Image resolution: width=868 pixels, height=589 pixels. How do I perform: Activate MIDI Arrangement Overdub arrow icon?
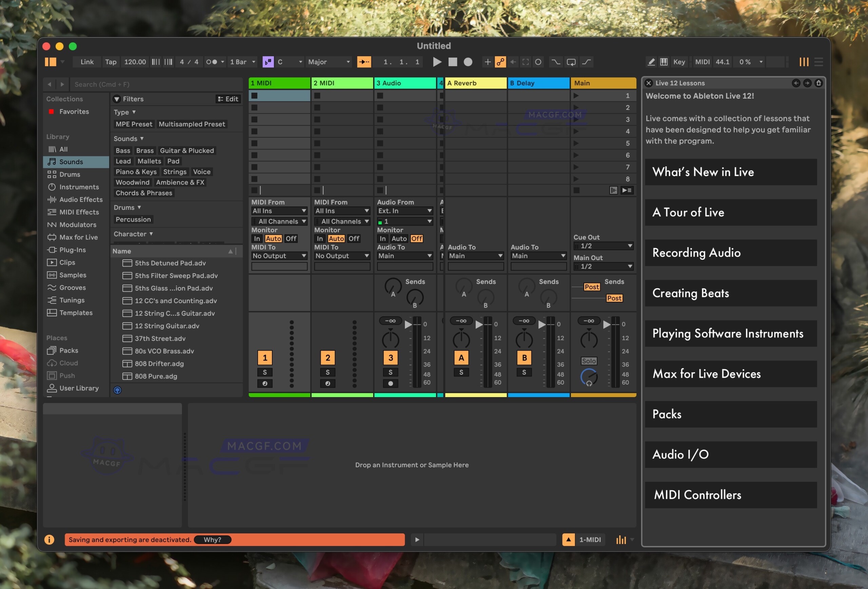(x=364, y=62)
